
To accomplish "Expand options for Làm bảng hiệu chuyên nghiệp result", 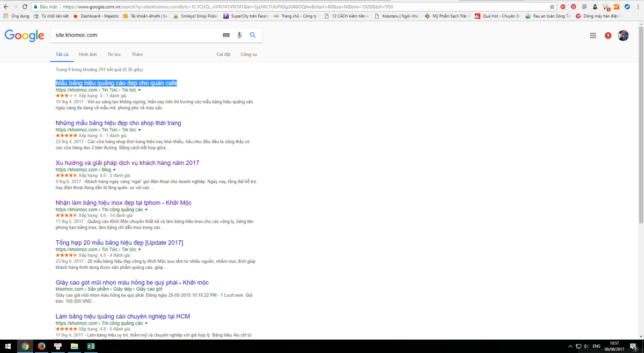I will (x=146, y=323).
